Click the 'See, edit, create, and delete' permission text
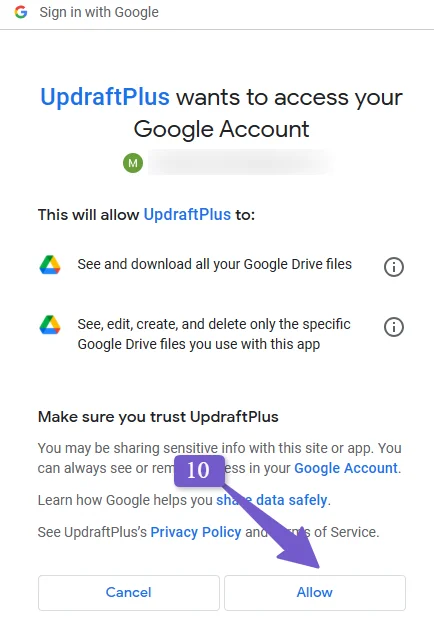The width and height of the screenshot is (434, 622). pyautogui.click(x=214, y=334)
